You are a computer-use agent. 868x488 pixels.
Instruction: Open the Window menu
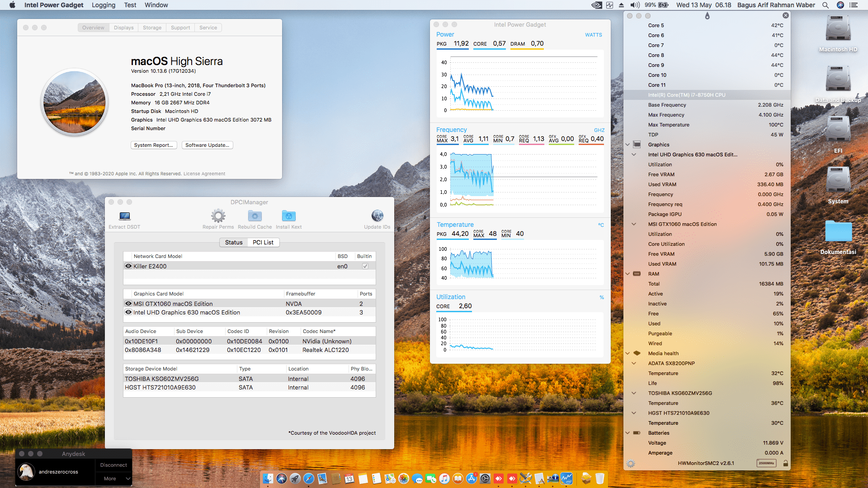(156, 5)
